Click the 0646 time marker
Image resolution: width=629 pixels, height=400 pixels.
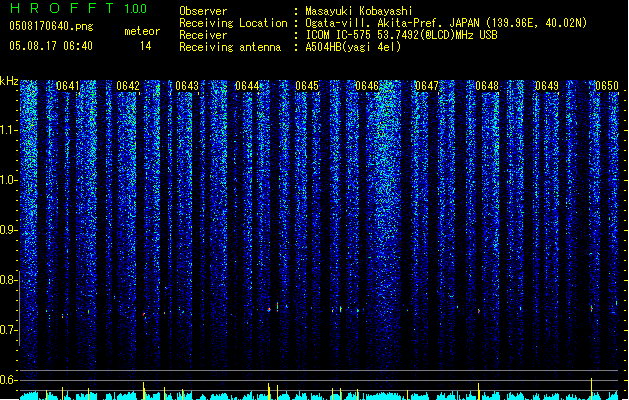pyautogui.click(x=367, y=86)
